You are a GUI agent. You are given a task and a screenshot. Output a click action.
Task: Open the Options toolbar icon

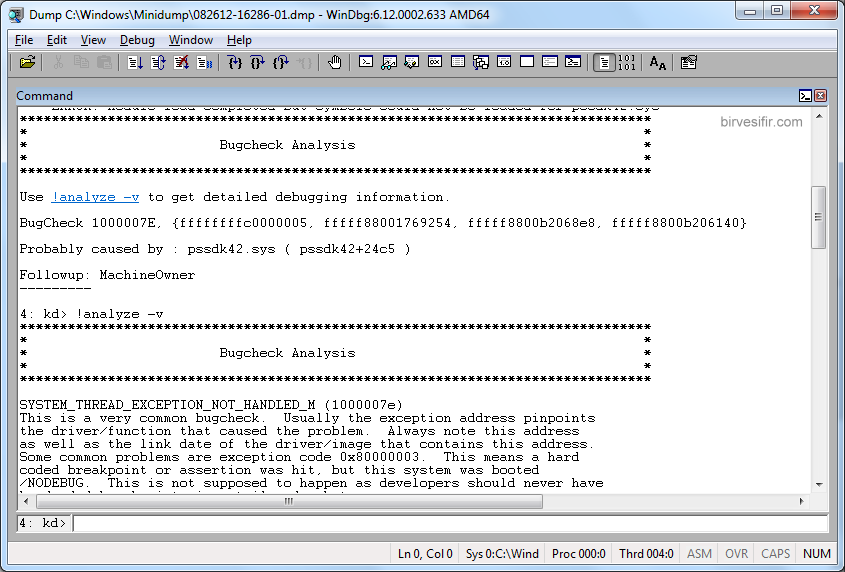(x=688, y=63)
